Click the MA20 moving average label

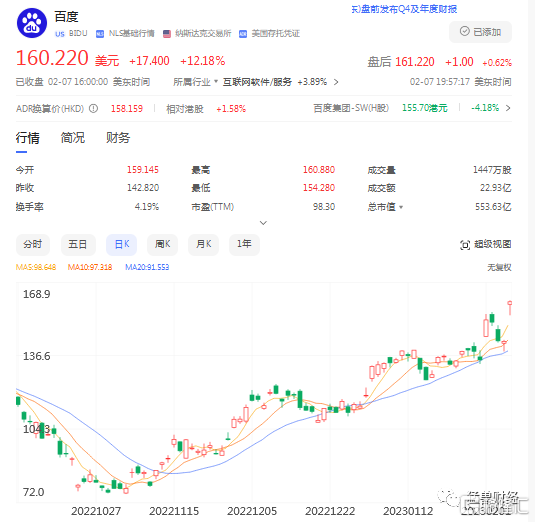[x=147, y=267]
